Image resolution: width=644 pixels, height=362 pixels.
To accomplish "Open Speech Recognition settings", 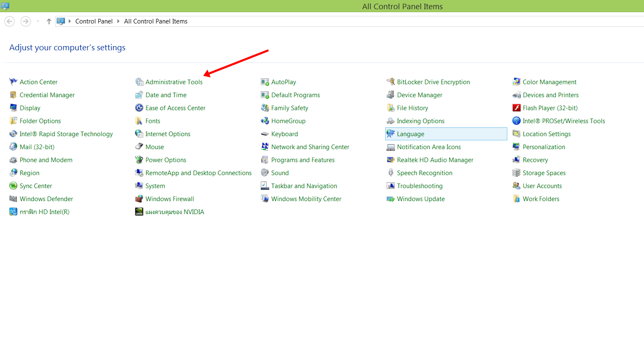I will point(424,173).
